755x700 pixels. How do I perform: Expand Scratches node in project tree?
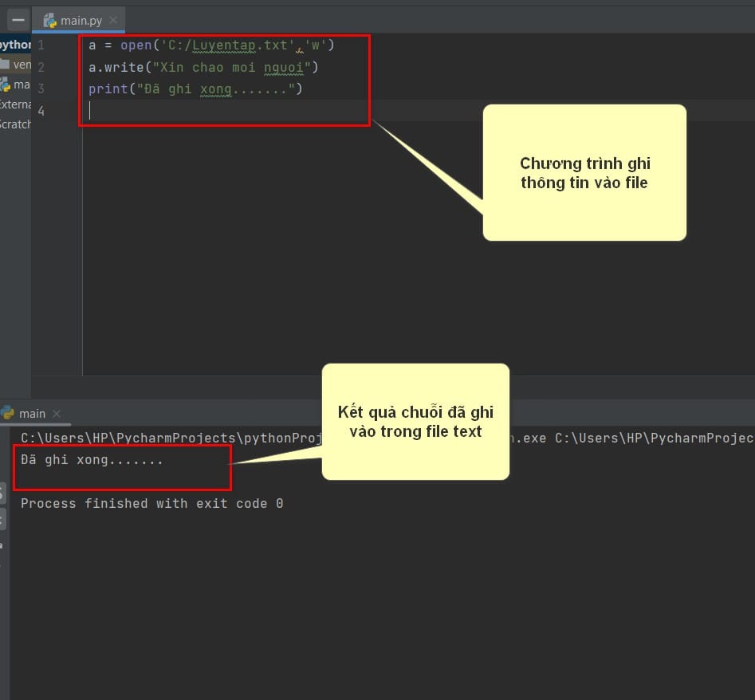point(15,124)
